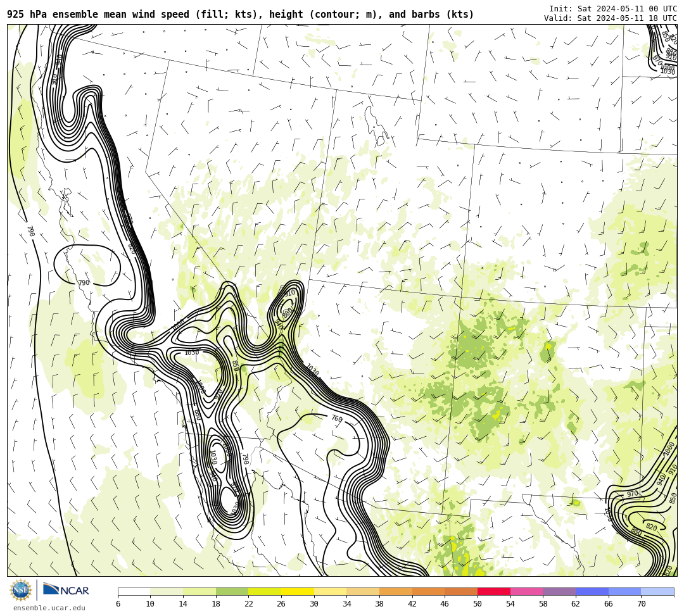This screenshot has height=616, width=684.
Task: Click the Valid: Sat 2024-05-11 18 UTC text
Action: click(x=610, y=18)
